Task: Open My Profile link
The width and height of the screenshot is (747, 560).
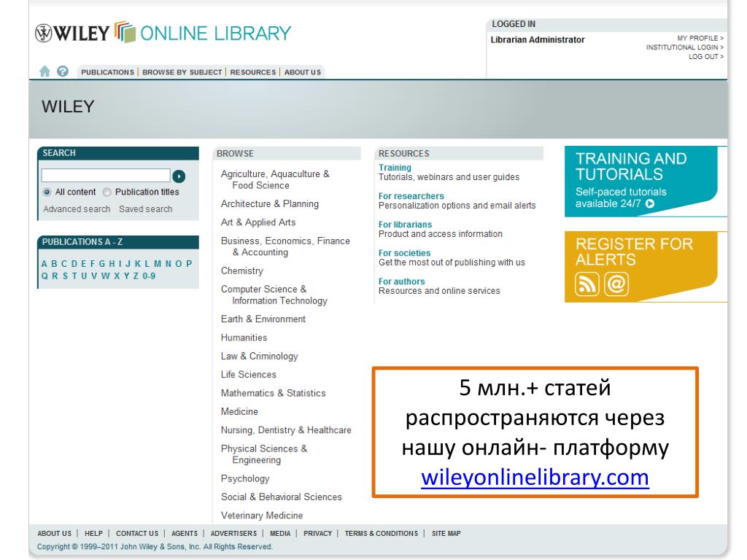Action: (x=700, y=38)
